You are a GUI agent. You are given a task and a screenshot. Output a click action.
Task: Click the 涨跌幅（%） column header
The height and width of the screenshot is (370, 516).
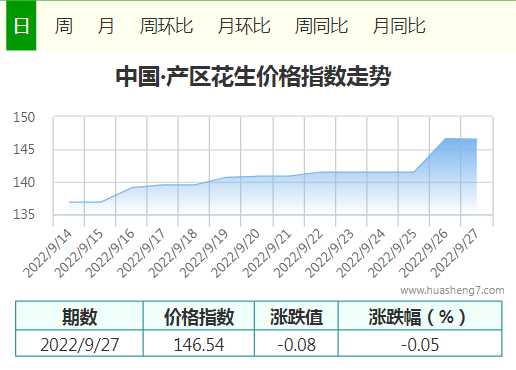tap(420, 316)
